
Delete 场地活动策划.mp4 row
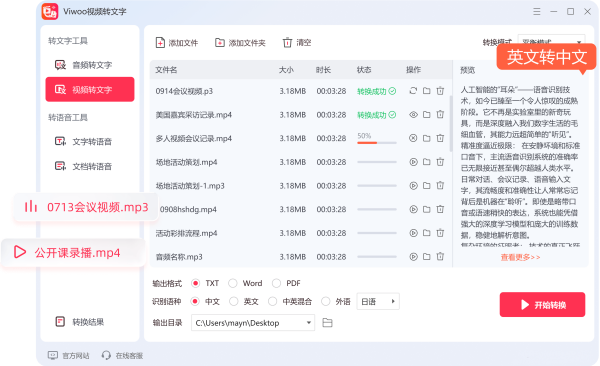click(440, 162)
